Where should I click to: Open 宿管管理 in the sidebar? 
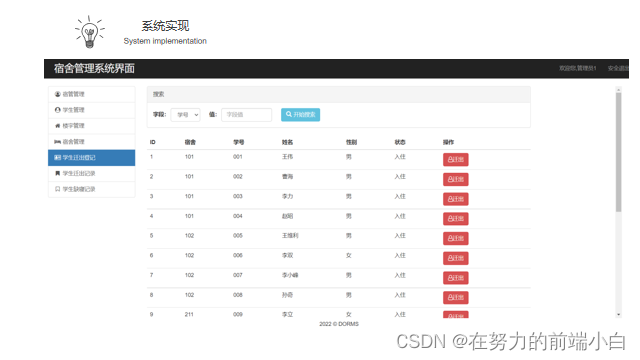(x=91, y=94)
